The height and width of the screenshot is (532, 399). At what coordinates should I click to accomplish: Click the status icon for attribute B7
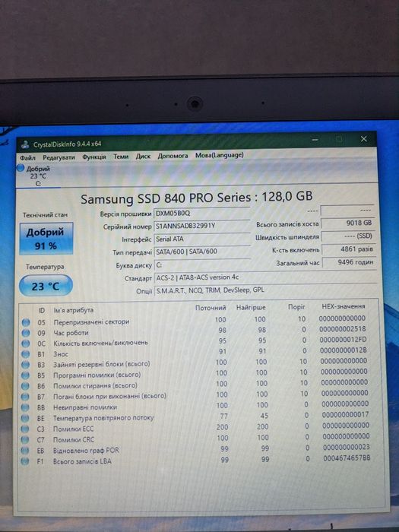point(25,397)
